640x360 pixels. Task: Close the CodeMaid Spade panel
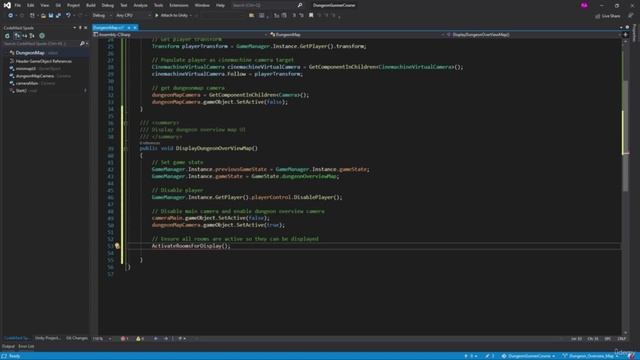click(x=85, y=28)
